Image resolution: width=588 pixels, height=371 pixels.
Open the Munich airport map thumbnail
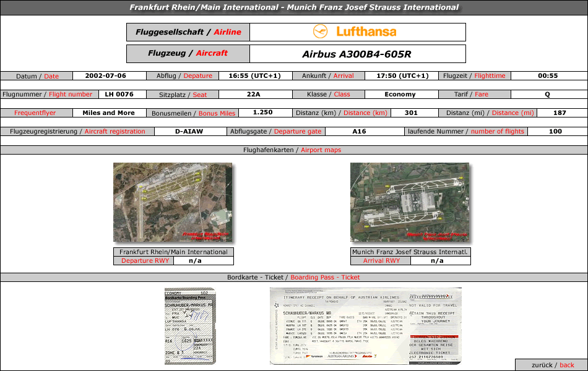(x=410, y=202)
